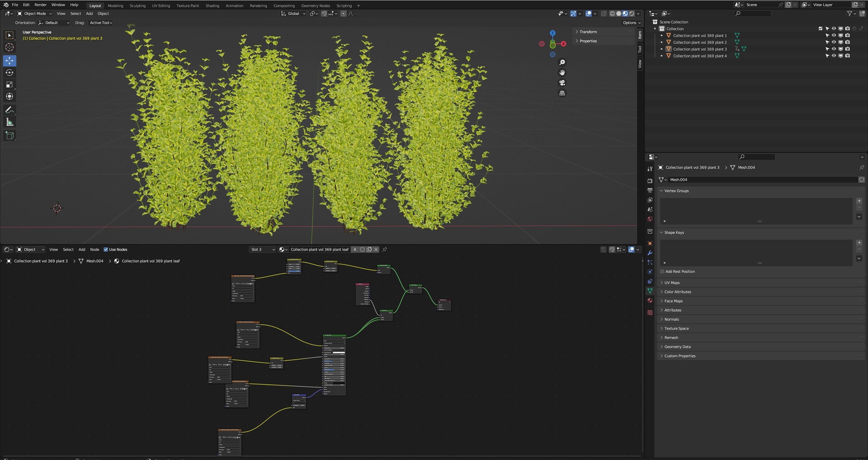Activate the Rotate tool
This screenshot has width=868, height=460.
pyautogui.click(x=9, y=73)
